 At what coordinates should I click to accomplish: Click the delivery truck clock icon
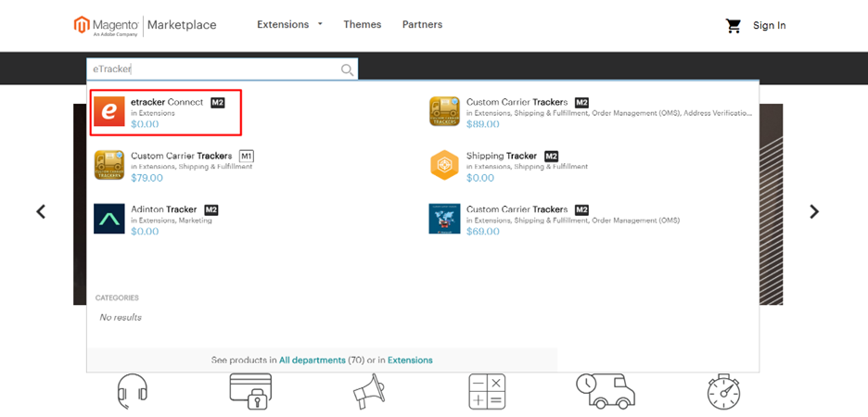[605, 390]
